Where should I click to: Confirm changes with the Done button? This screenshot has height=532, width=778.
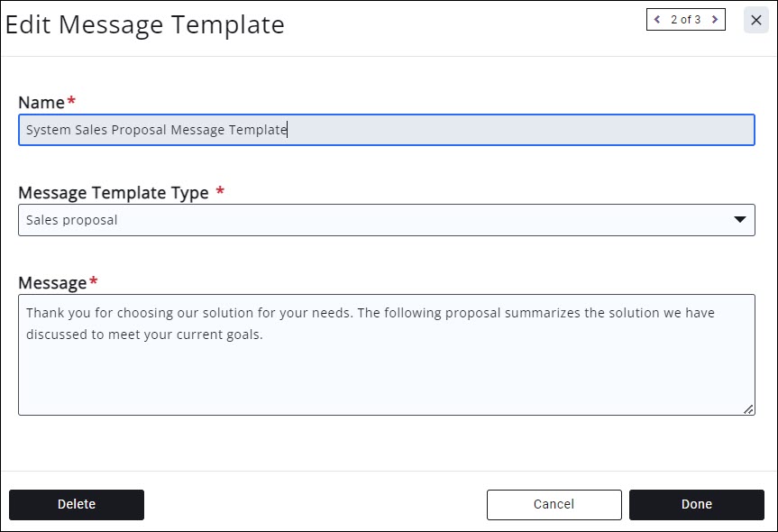[x=696, y=505]
